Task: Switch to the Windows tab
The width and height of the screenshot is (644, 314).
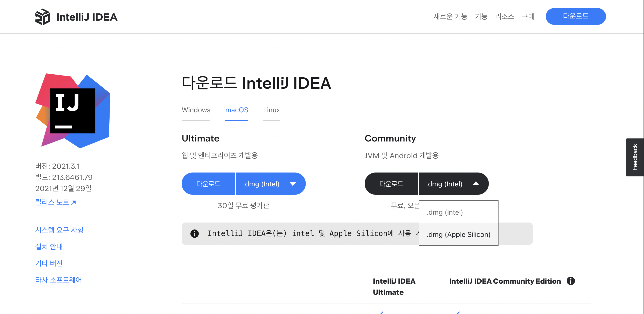Action: pos(196,110)
